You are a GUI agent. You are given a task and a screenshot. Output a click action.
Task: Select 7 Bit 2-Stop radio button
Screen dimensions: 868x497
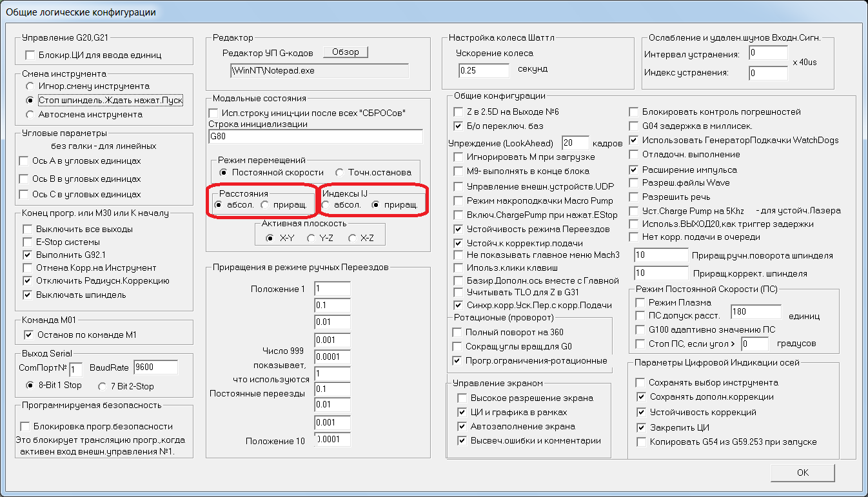pyautogui.click(x=101, y=386)
